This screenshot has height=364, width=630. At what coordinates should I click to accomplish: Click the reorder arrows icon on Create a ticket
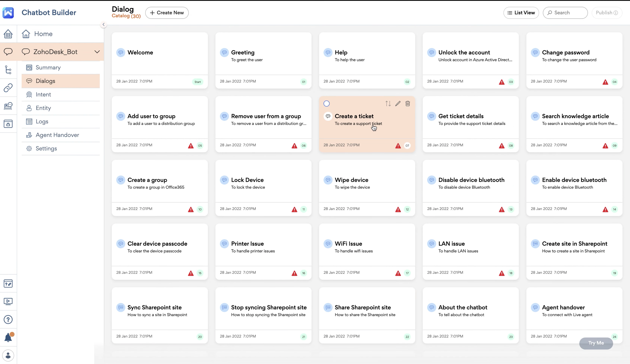click(x=388, y=104)
